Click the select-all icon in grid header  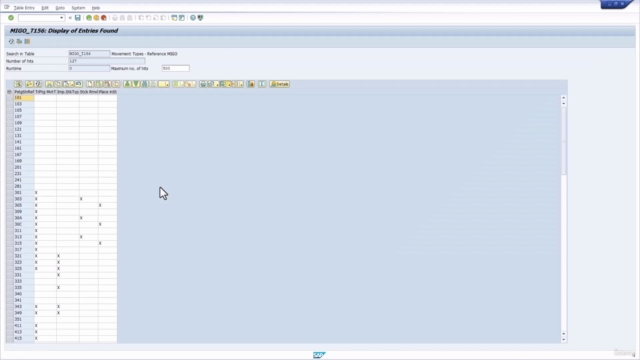pos(9,92)
